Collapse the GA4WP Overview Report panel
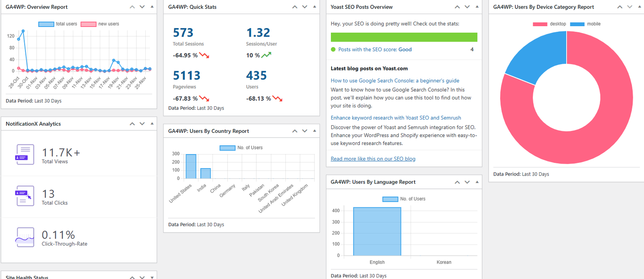 [x=152, y=7]
